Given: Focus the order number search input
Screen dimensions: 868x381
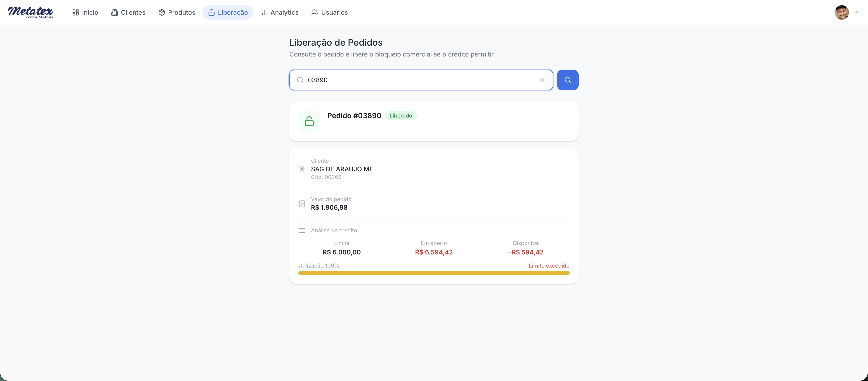Looking at the screenshot, I should pyautogui.click(x=421, y=80).
